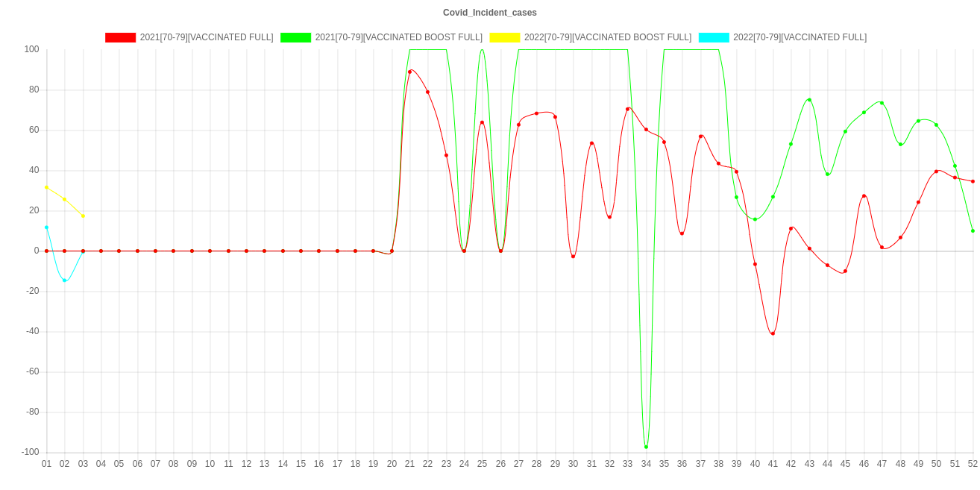Click the green data point at week 52
The width and height of the screenshot is (980, 490).
[x=973, y=230]
